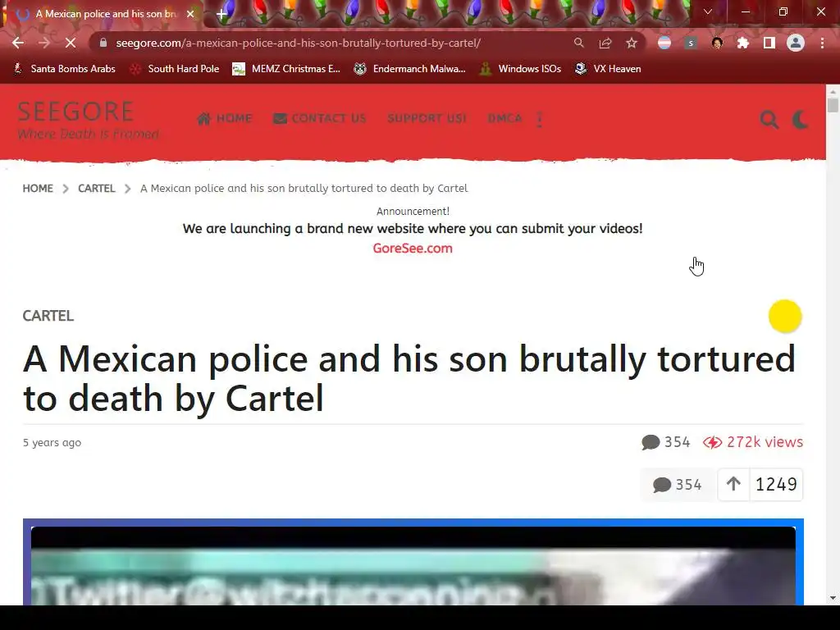This screenshot has height=630, width=840.
Task: Select DMCA in the site navigation
Action: tap(504, 118)
